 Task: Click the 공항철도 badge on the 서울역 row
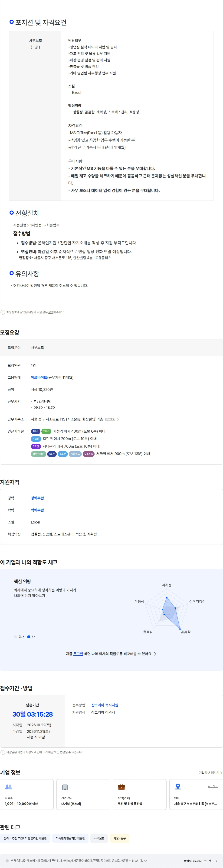[x=75, y=453]
